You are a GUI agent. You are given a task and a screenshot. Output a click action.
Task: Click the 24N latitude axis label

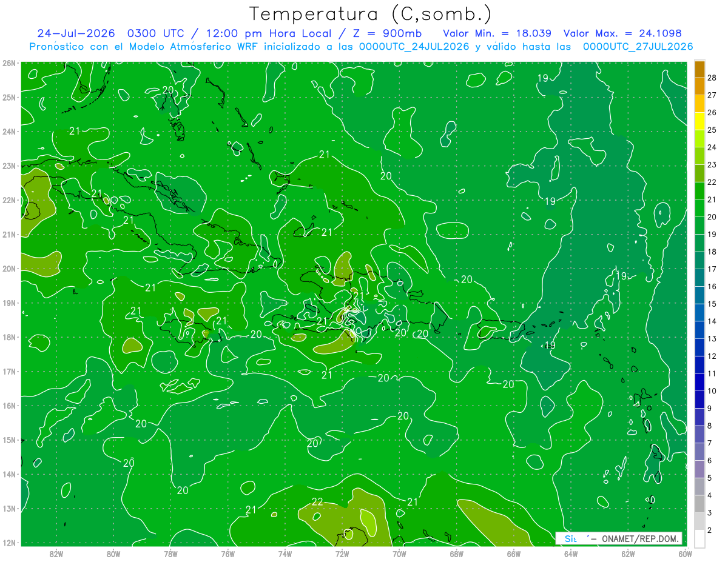click(x=9, y=132)
